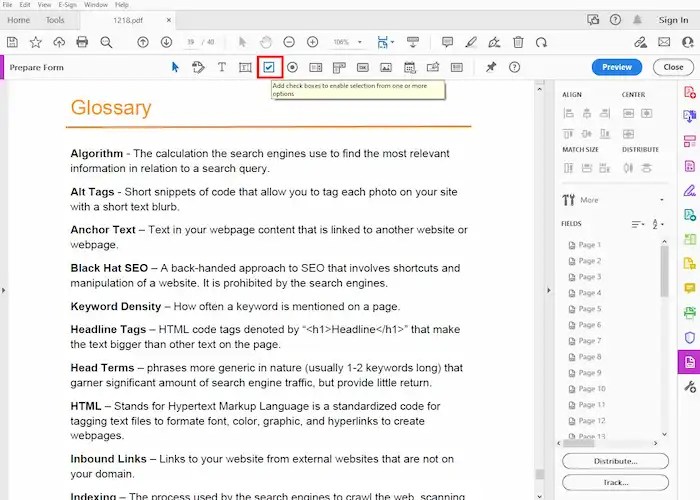The height and width of the screenshot is (500, 700).
Task: Select the OK button field tool
Action: (x=362, y=67)
